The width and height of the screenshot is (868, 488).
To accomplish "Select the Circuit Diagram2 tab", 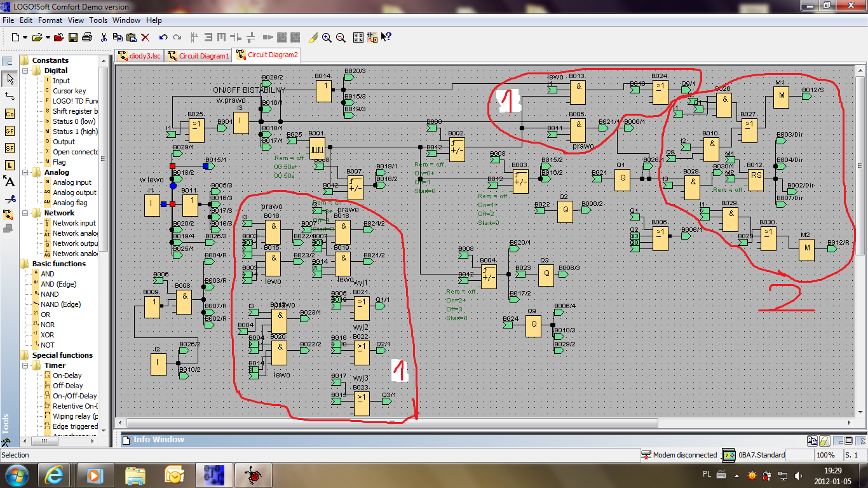I will (267, 55).
